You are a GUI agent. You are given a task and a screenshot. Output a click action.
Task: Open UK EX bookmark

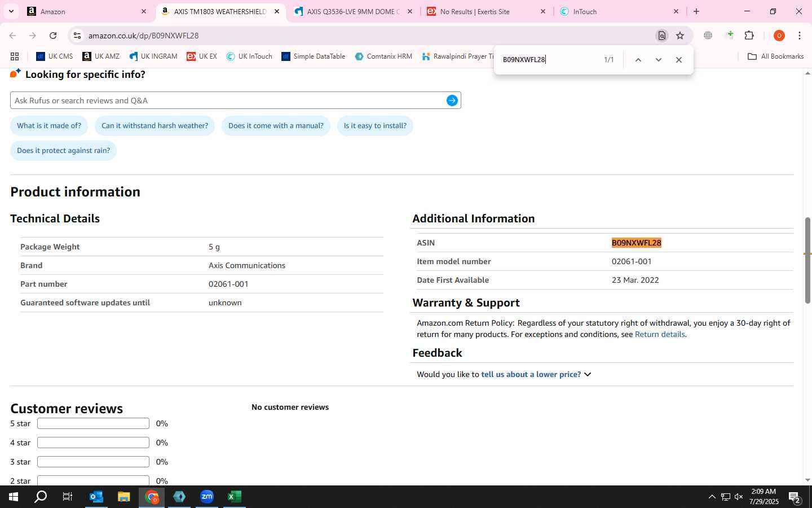point(202,56)
